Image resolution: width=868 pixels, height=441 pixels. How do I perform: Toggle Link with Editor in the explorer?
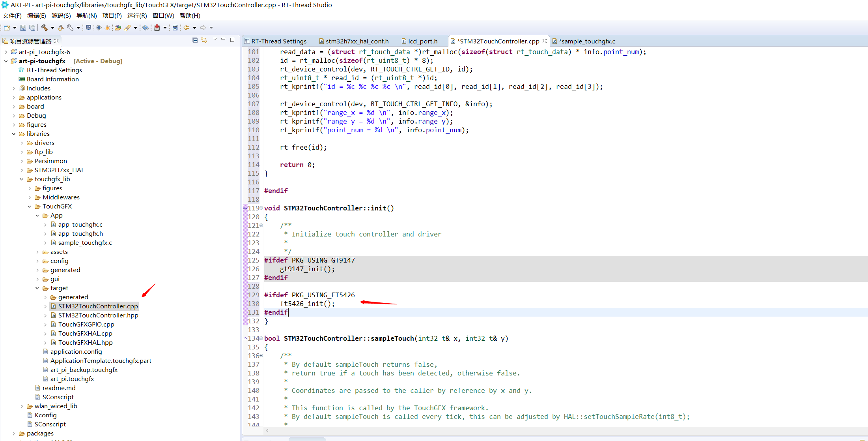tap(204, 40)
